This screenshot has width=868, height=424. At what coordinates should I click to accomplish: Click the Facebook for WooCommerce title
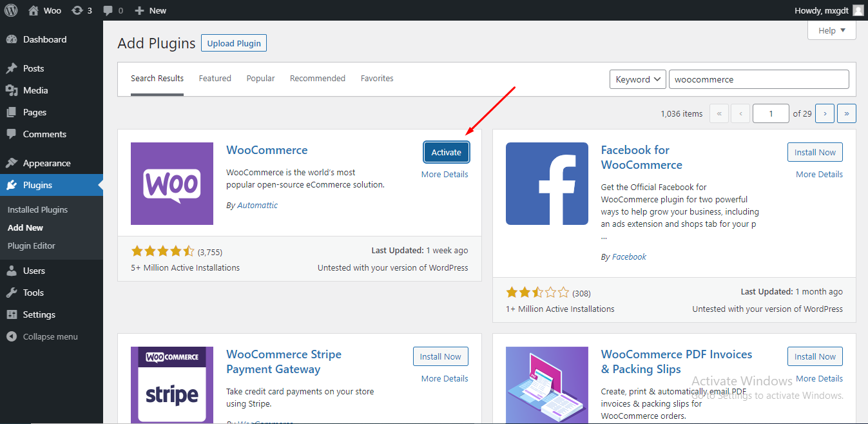click(642, 157)
